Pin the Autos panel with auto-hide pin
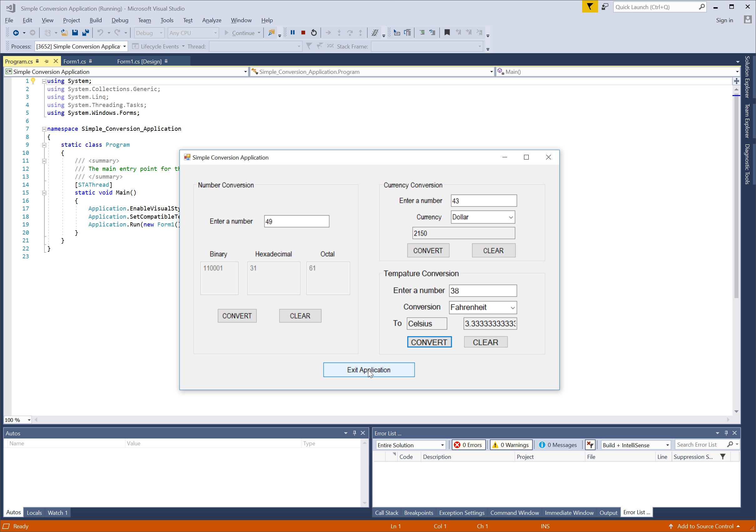This screenshot has width=756, height=532. tap(354, 433)
